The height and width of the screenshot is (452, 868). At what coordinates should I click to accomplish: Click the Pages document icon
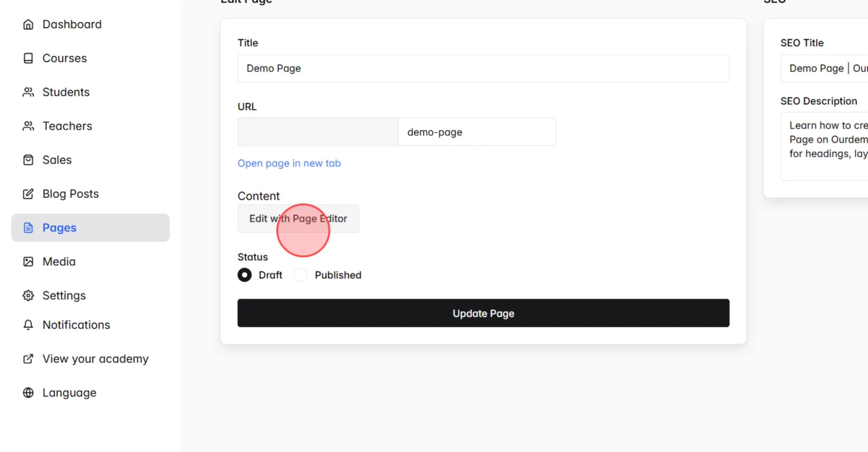[x=28, y=228]
